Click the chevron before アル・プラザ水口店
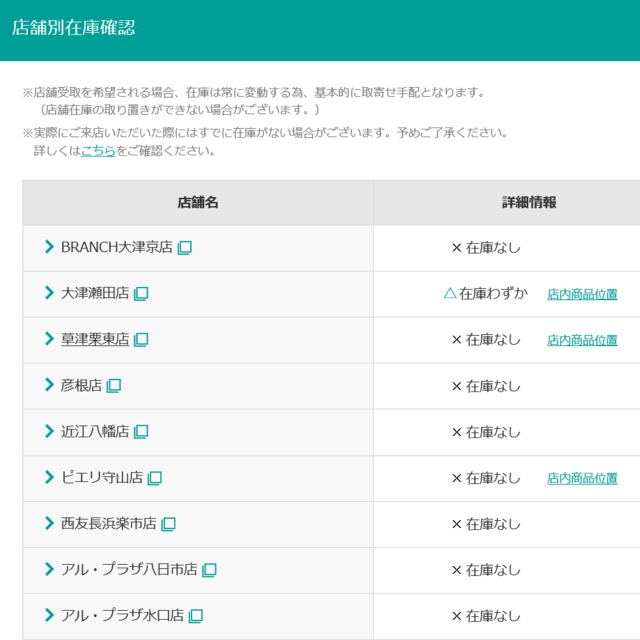The image size is (640, 640). click(49, 615)
